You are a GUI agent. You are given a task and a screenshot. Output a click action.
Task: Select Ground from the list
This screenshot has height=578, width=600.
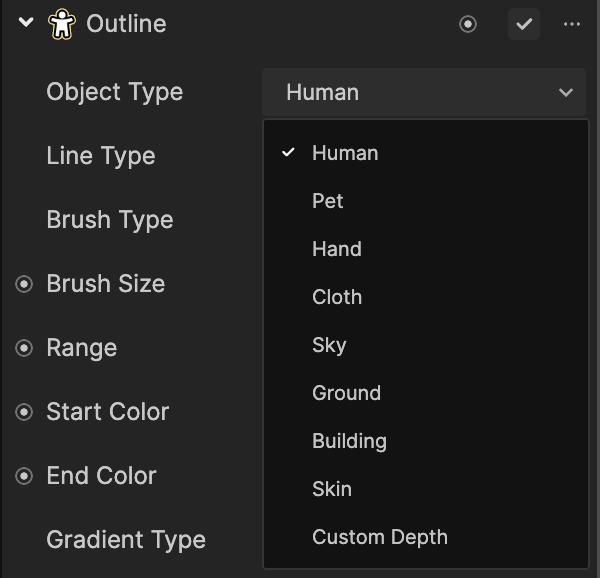coord(426,393)
